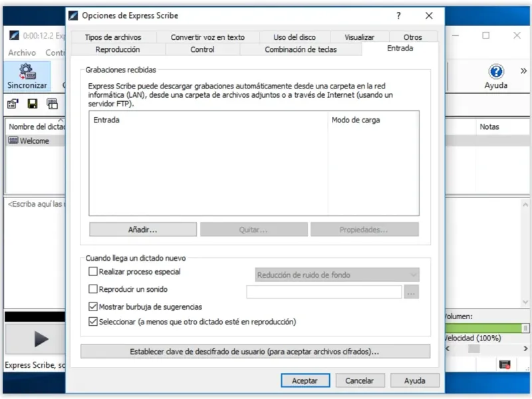Click the options icon left of the floppy
Image resolution: width=532 pixels, height=399 pixels.
point(13,104)
